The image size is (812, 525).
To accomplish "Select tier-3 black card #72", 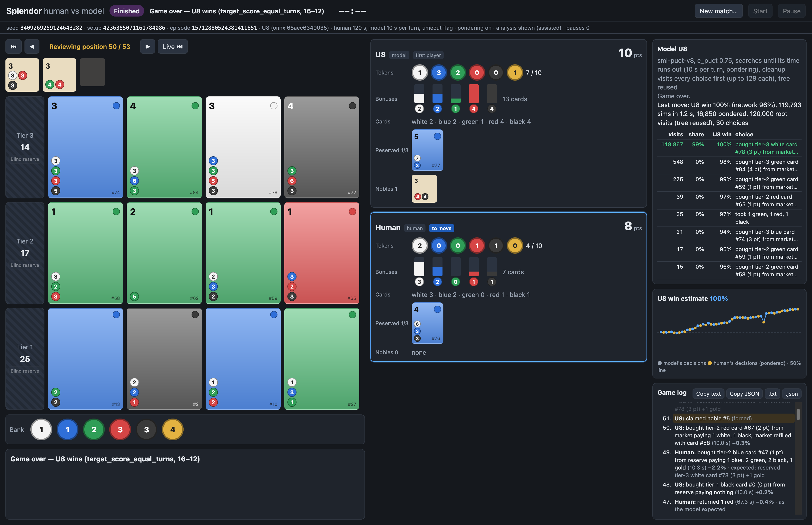I will (322, 147).
